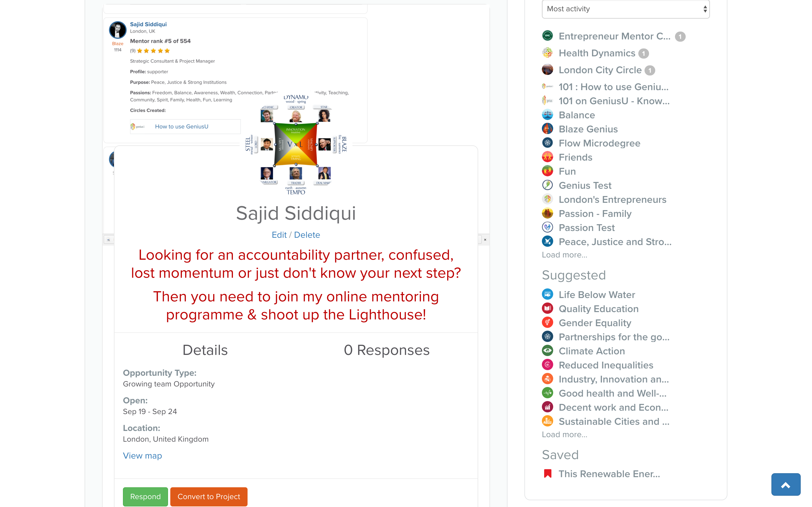This screenshot has height=507, width=812.
Task: Click the Delete link under name
Action: (307, 235)
